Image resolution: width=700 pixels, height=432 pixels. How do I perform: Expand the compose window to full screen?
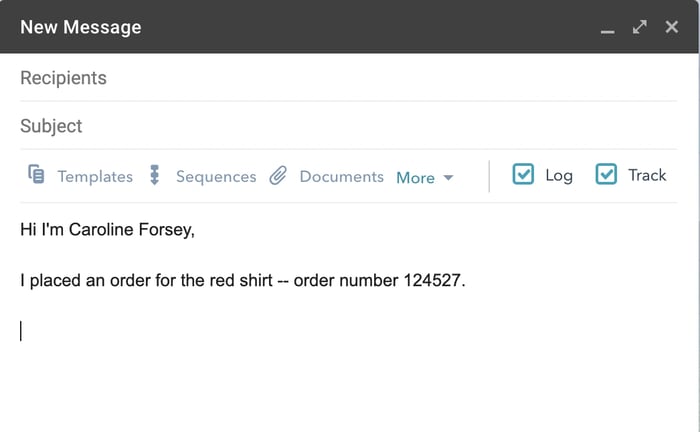(x=640, y=27)
